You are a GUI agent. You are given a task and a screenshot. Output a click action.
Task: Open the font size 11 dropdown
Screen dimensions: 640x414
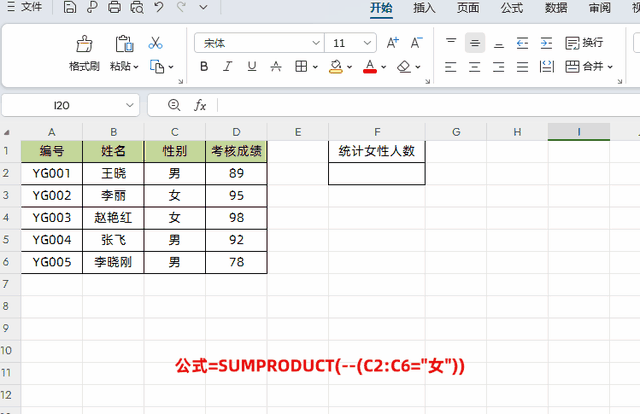(367, 43)
